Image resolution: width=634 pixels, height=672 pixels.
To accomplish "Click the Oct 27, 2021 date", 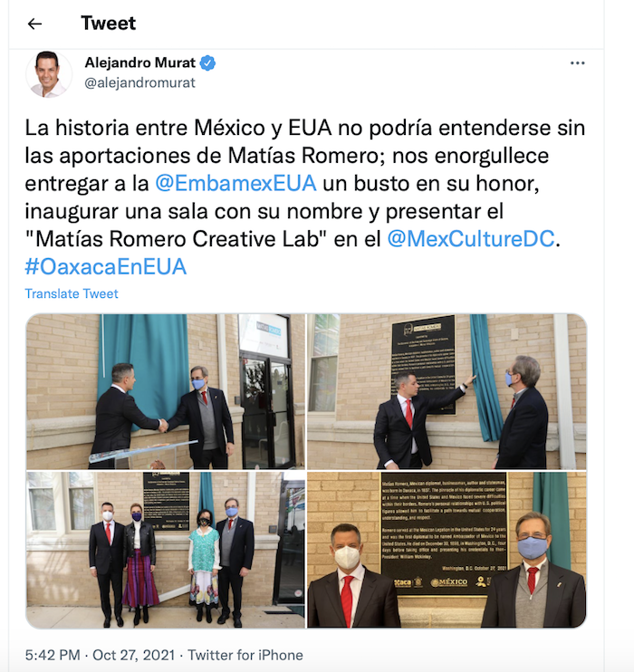I will click(x=134, y=655).
